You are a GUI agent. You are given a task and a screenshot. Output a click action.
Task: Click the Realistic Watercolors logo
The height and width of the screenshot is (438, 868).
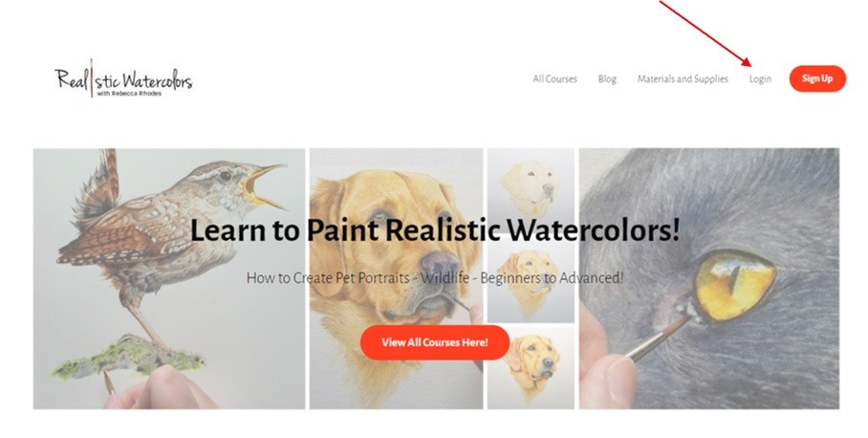pos(123,79)
